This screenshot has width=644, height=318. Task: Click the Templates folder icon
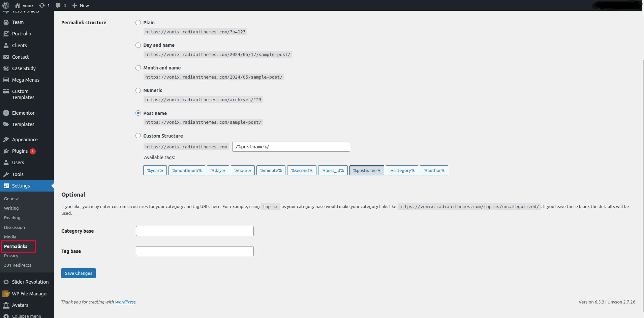point(6,124)
